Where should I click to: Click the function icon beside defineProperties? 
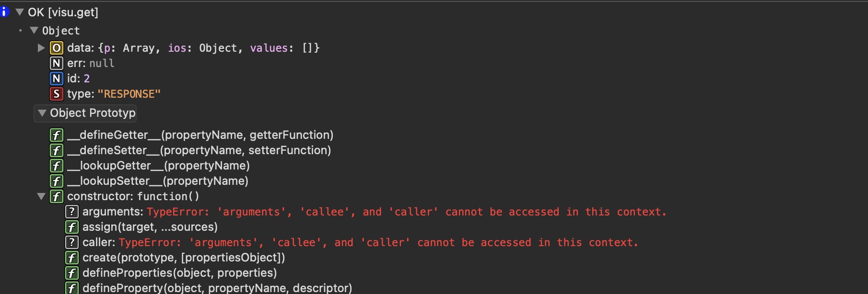click(71, 273)
